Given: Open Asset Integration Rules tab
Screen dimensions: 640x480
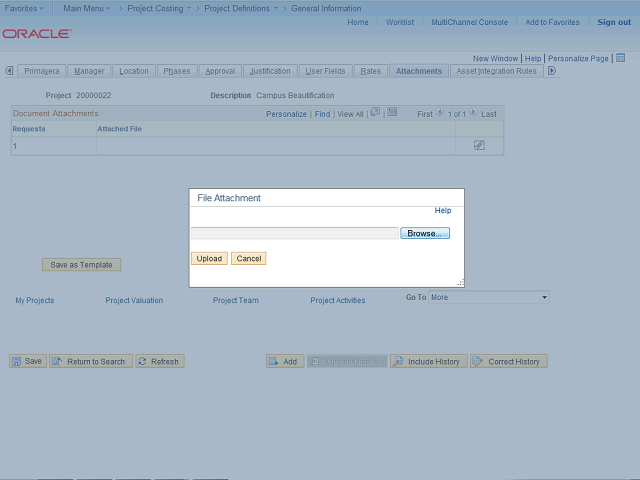Looking at the screenshot, I should pos(496,71).
